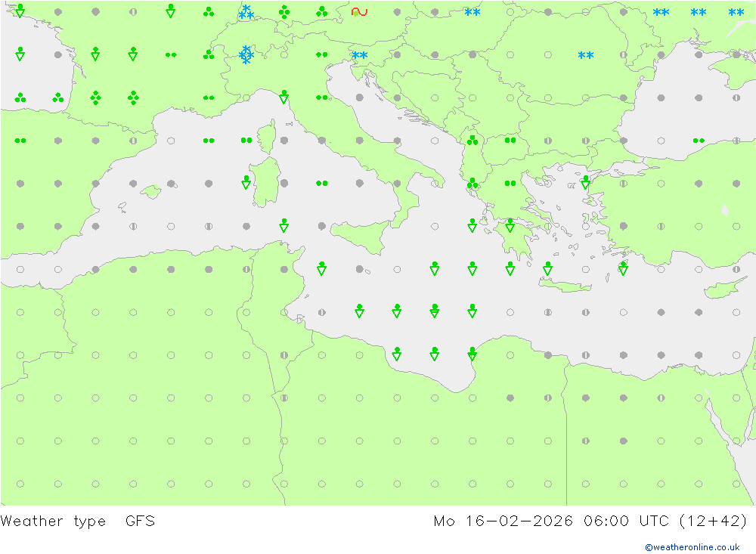This screenshot has height=554, width=756.
Task: Click the blue double snow symbol over Romania
Action: point(586,55)
